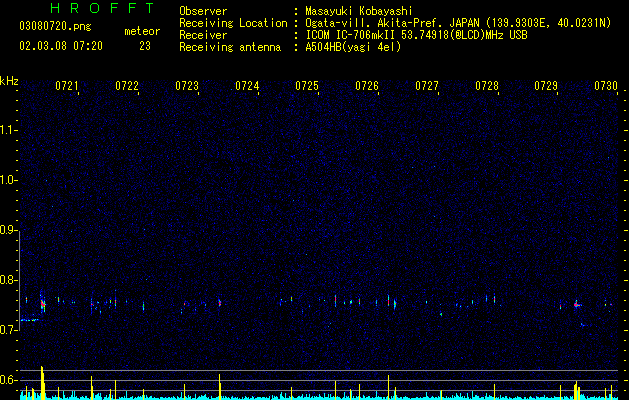Click the 1.0 kHz axis label

[x=9, y=180]
